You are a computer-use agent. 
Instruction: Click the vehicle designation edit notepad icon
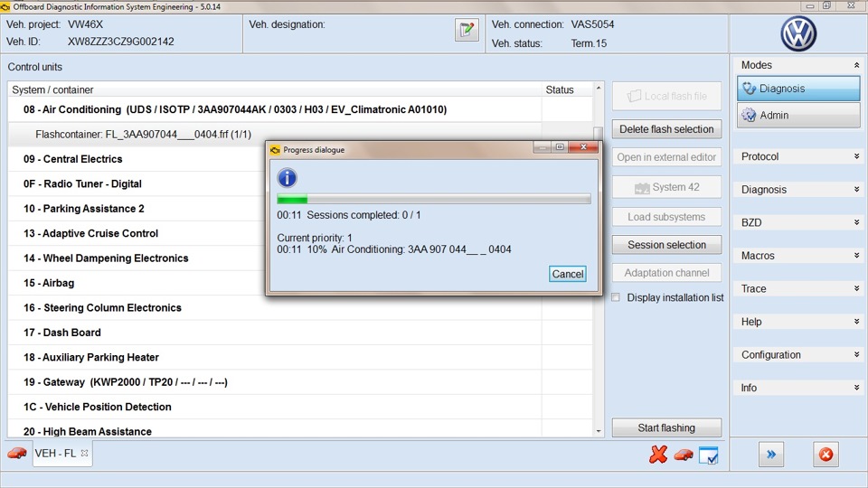click(x=467, y=29)
